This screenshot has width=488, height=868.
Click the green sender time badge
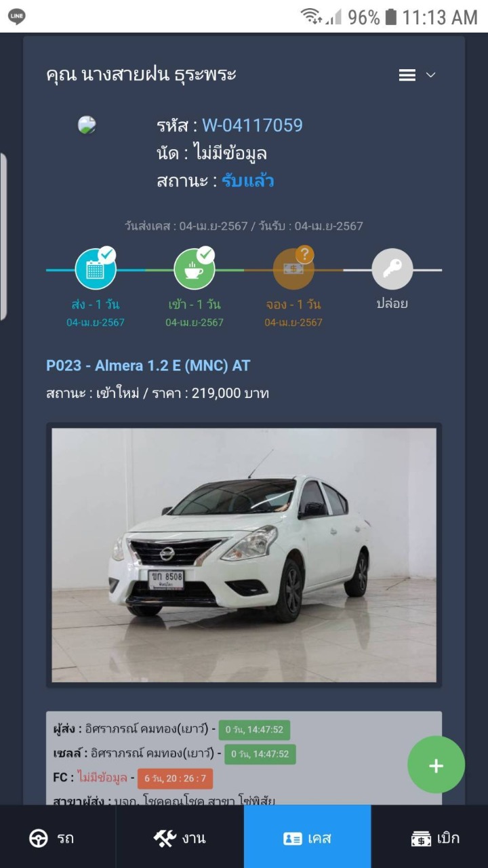pos(254,730)
